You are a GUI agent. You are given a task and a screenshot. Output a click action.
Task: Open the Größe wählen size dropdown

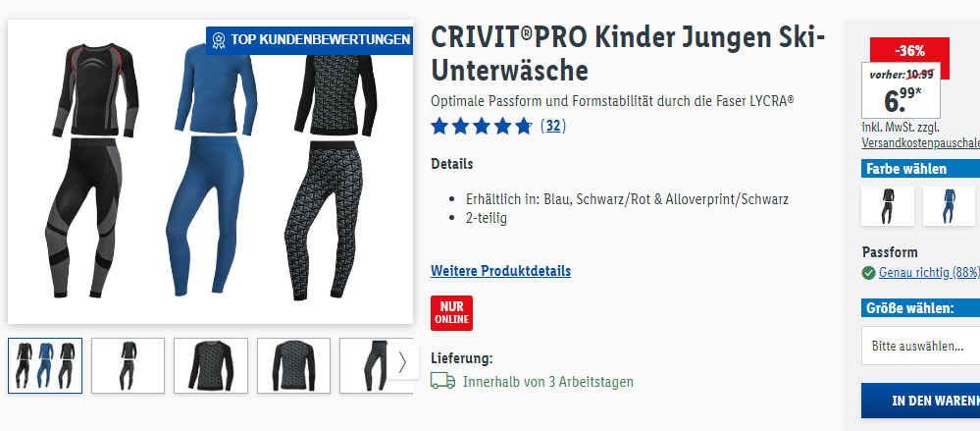click(x=920, y=346)
